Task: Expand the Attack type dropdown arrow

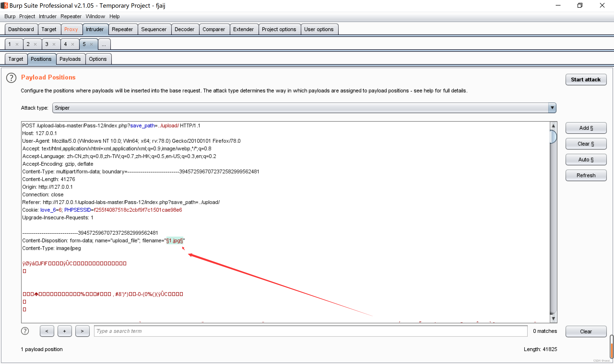Action: pos(552,108)
